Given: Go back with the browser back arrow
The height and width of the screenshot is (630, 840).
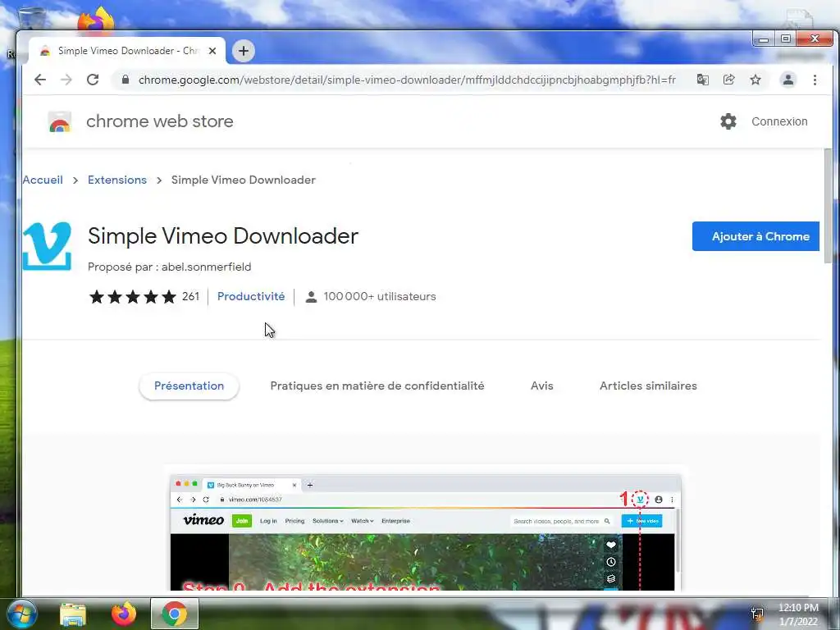Looking at the screenshot, I should (x=40, y=80).
